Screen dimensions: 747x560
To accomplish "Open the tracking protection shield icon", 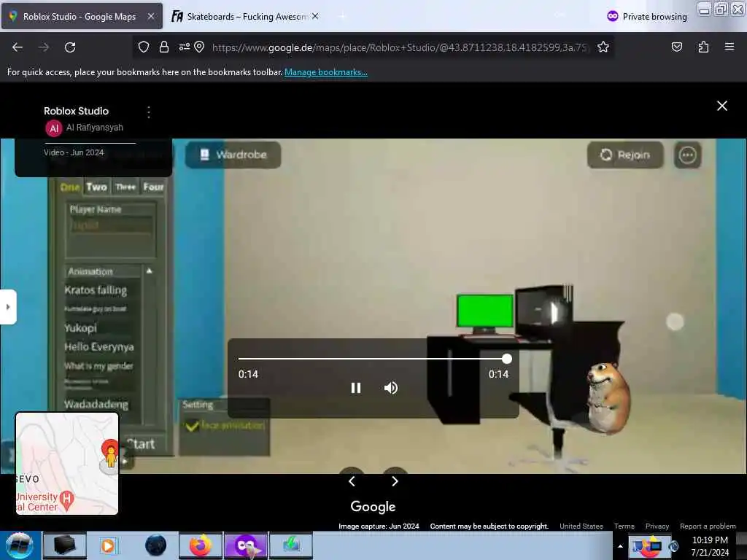I will click(x=144, y=47).
